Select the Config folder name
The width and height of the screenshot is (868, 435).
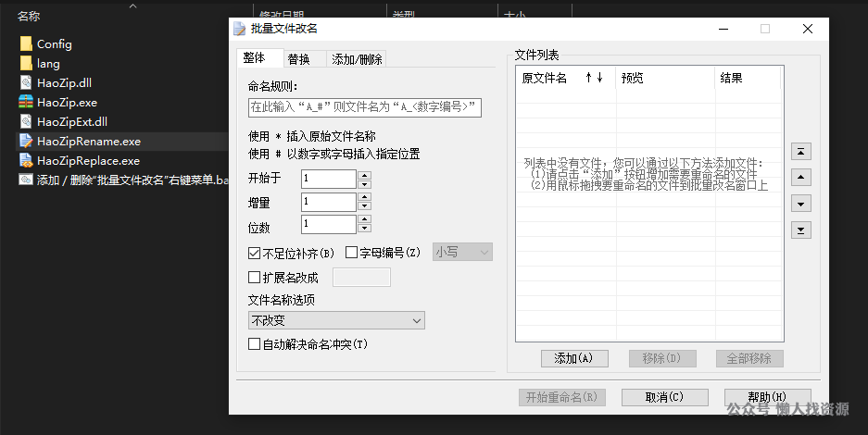click(55, 43)
